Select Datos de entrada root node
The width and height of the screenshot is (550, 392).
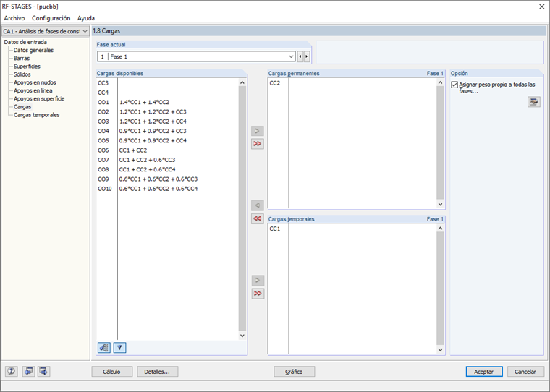pos(25,42)
